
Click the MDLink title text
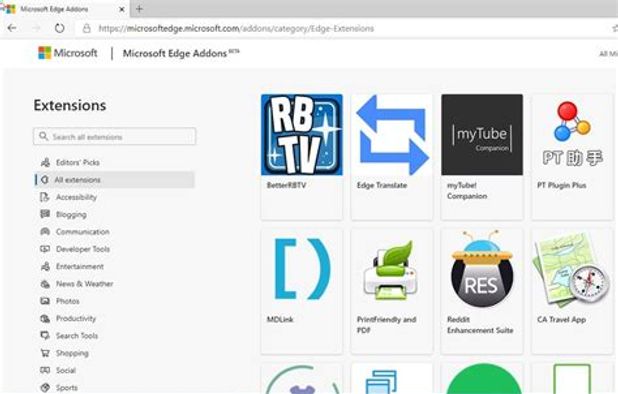tap(280, 320)
